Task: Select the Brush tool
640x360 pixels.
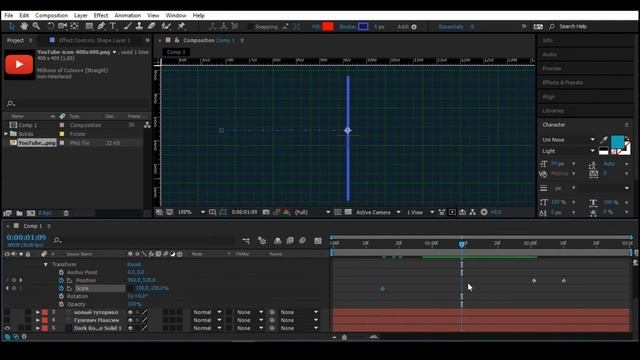Action: 128,26
